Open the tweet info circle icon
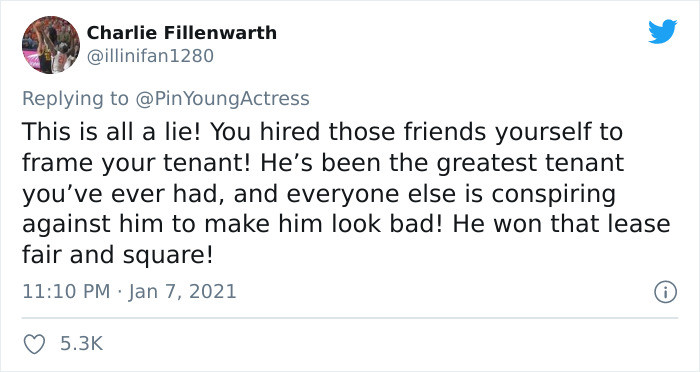Screen dimensions: 700x372 coord(666,293)
